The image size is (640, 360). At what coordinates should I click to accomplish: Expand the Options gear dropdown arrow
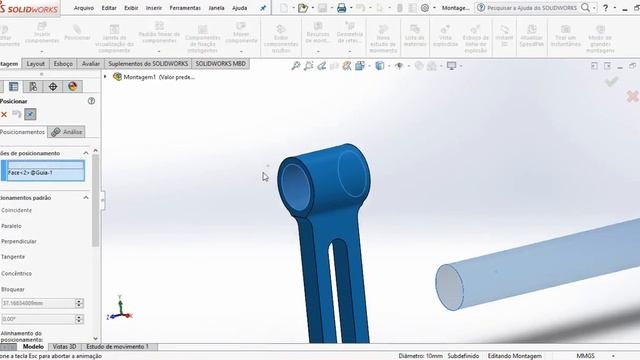(x=434, y=8)
